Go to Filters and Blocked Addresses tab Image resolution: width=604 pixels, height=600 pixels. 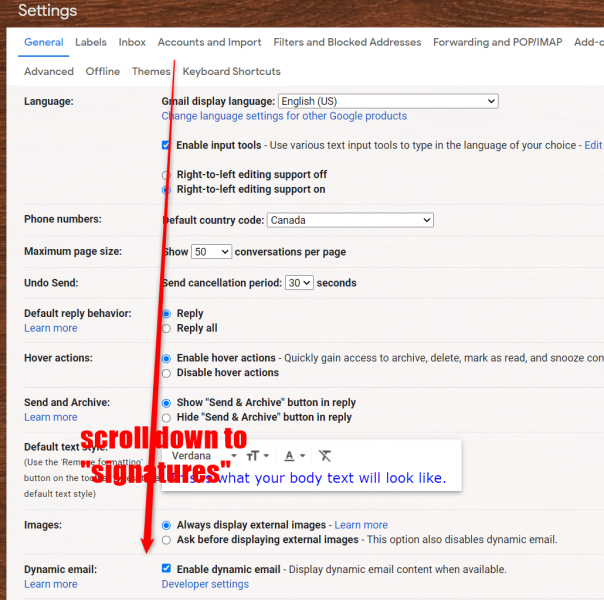tap(347, 42)
